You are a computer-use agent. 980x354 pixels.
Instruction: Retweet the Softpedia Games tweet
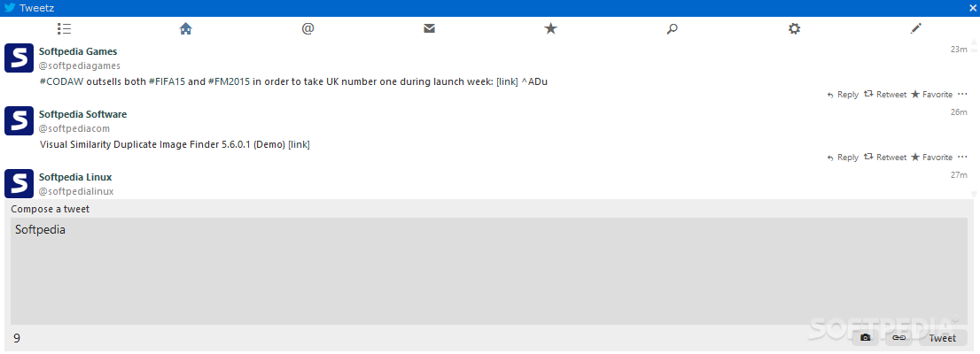pos(885,95)
